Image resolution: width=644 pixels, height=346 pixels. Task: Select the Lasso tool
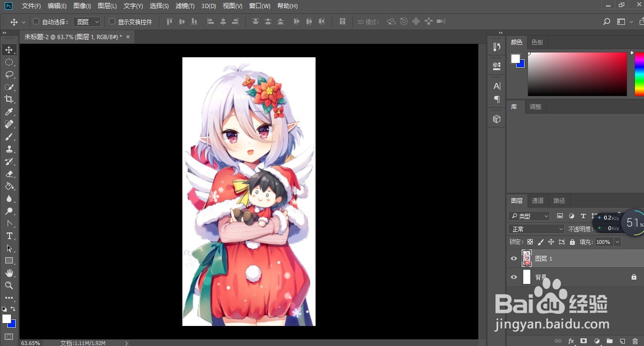(x=9, y=74)
